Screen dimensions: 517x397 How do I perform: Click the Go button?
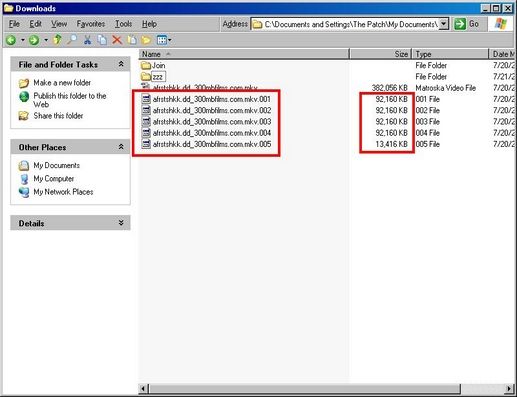[467, 24]
